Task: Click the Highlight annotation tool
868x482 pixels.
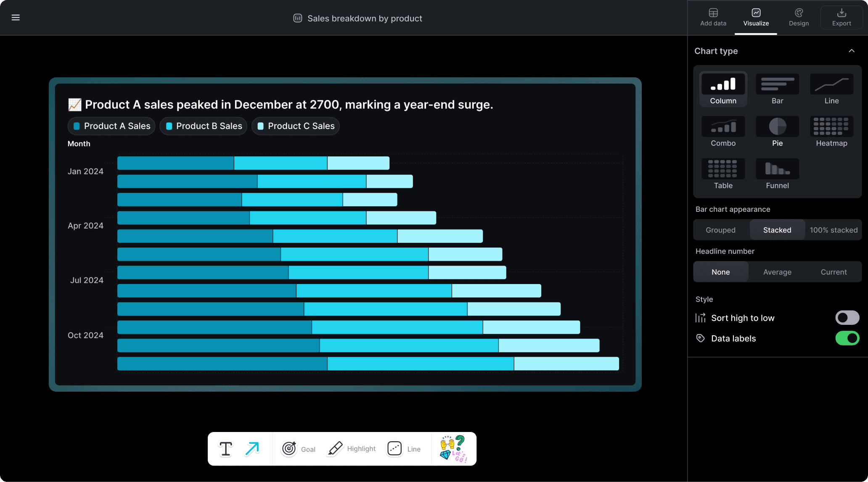Action: click(350, 448)
